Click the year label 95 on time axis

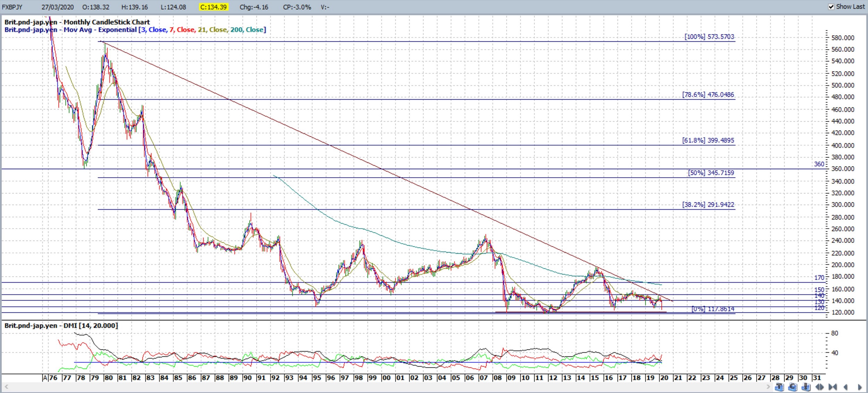(x=317, y=378)
